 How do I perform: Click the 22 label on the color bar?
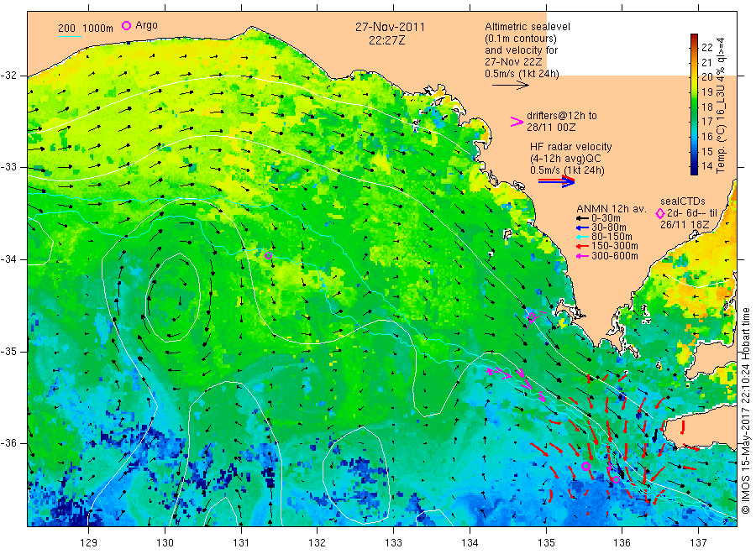click(x=706, y=47)
